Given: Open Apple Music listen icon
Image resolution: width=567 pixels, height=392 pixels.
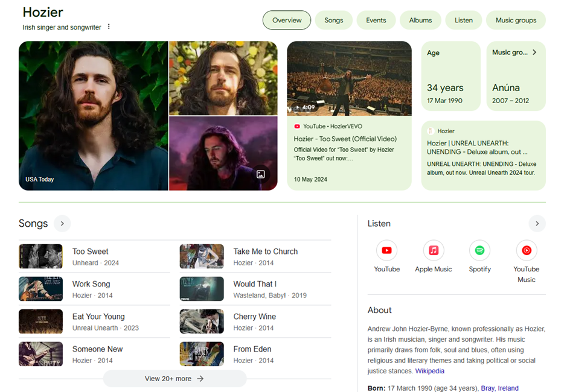Looking at the screenshot, I should pos(433,250).
